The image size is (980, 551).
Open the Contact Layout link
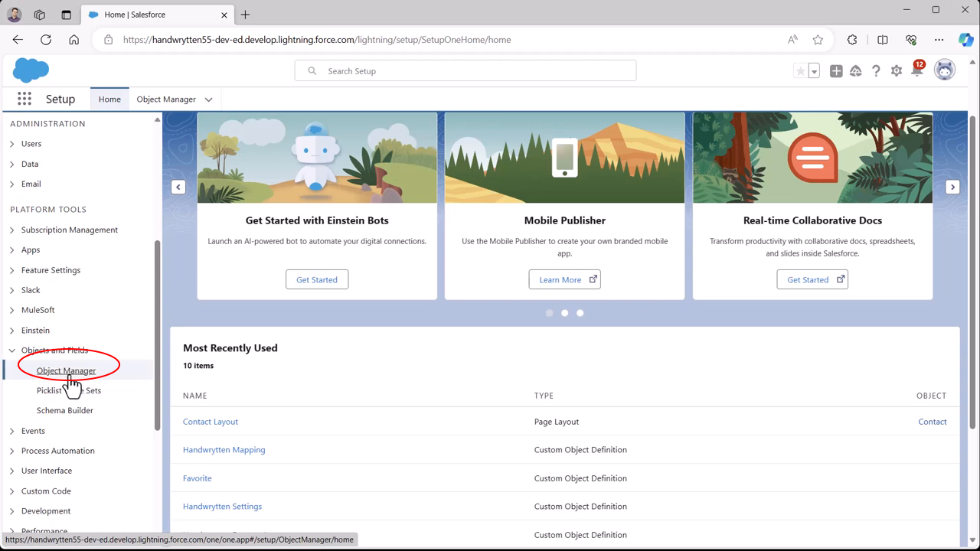point(211,422)
